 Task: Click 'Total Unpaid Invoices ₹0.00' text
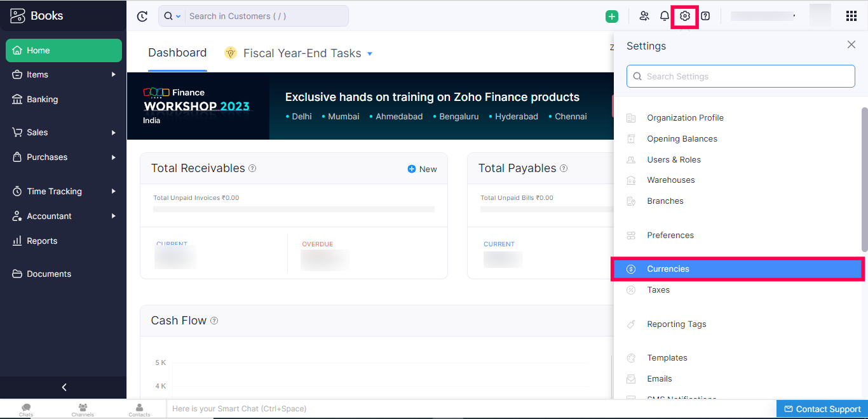(196, 198)
